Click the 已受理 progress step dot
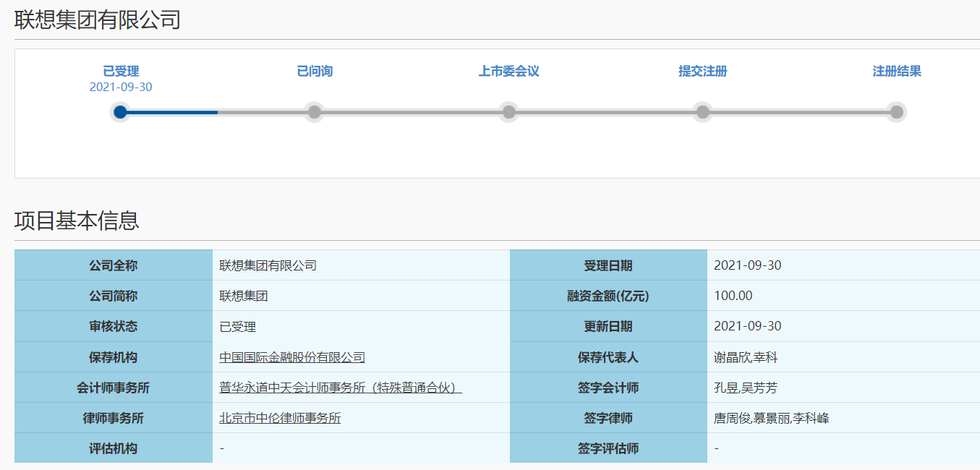Screen dimensions: 980x470 coord(121,112)
